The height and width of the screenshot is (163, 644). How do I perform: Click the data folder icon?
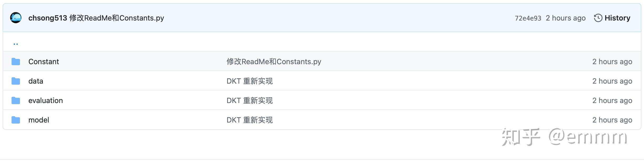tap(15, 81)
